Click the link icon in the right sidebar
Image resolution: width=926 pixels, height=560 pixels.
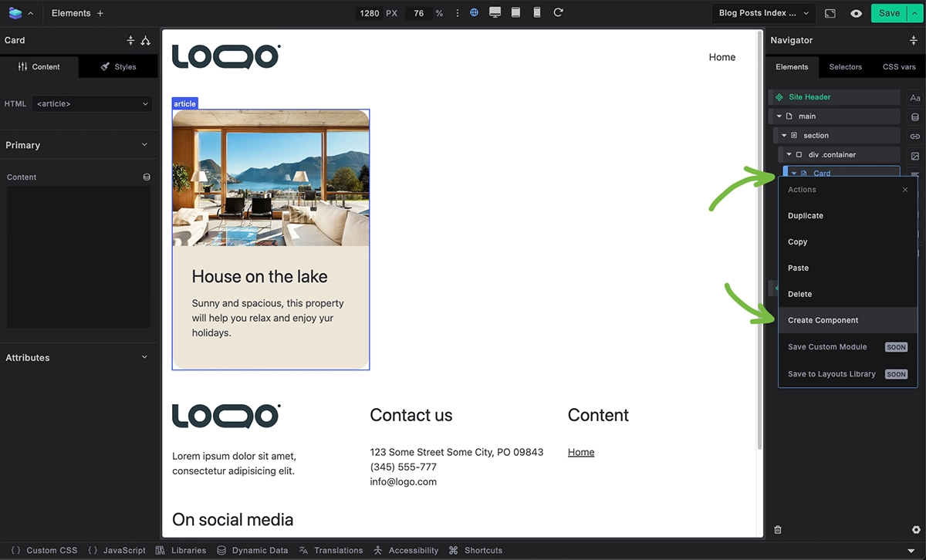pyautogui.click(x=915, y=136)
